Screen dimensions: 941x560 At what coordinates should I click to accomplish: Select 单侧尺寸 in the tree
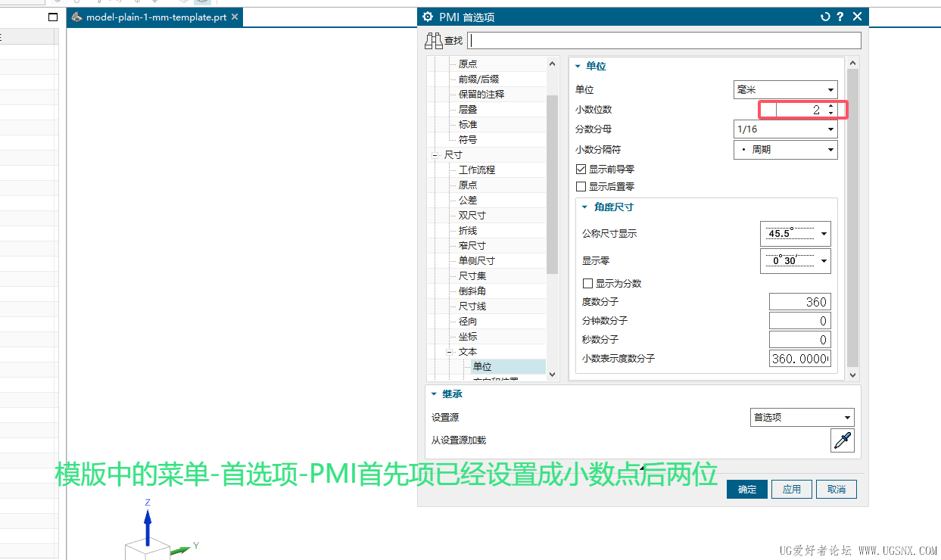[477, 261]
